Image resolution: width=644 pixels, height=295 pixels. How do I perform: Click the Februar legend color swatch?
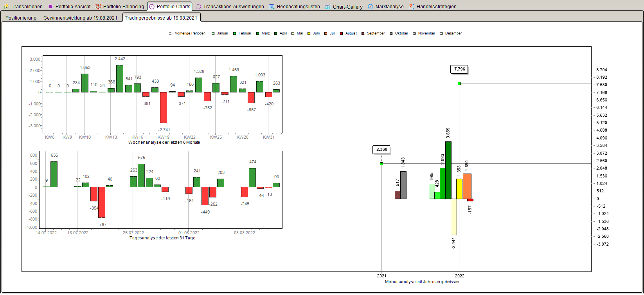[x=234, y=34]
